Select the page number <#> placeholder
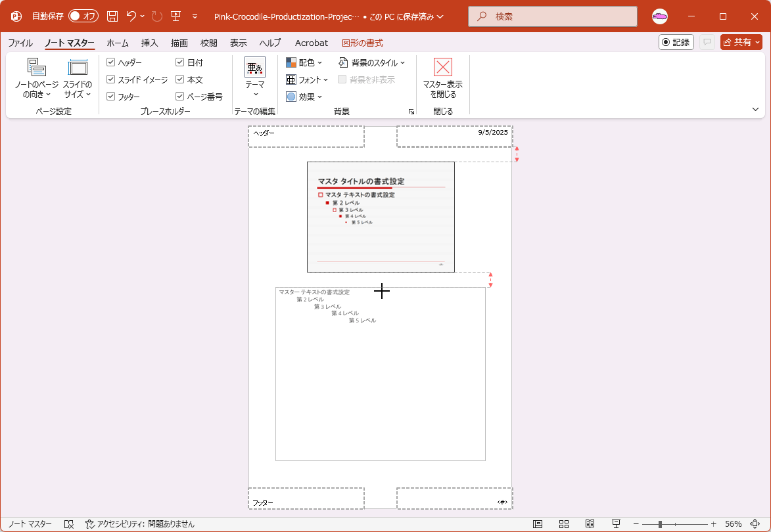This screenshot has height=532, width=771. click(454, 498)
